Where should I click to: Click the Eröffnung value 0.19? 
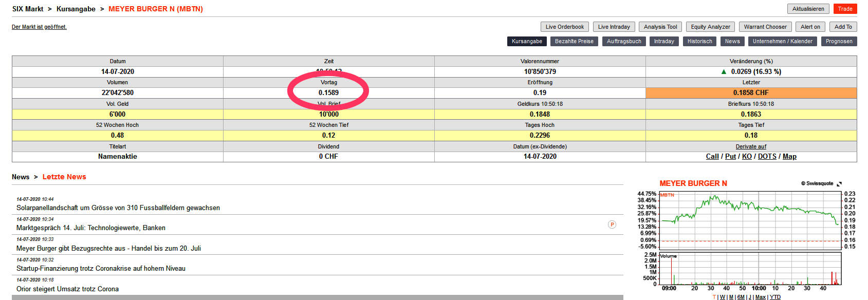[540, 93]
